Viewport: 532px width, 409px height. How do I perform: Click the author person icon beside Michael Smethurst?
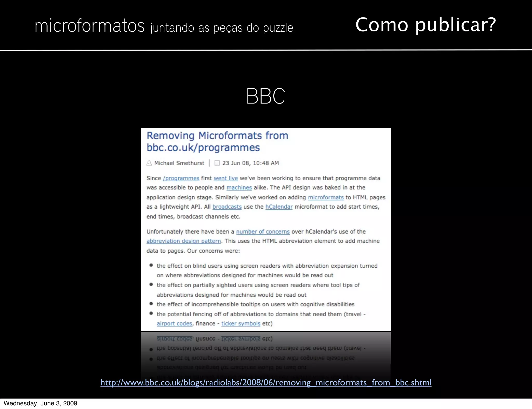(x=149, y=163)
